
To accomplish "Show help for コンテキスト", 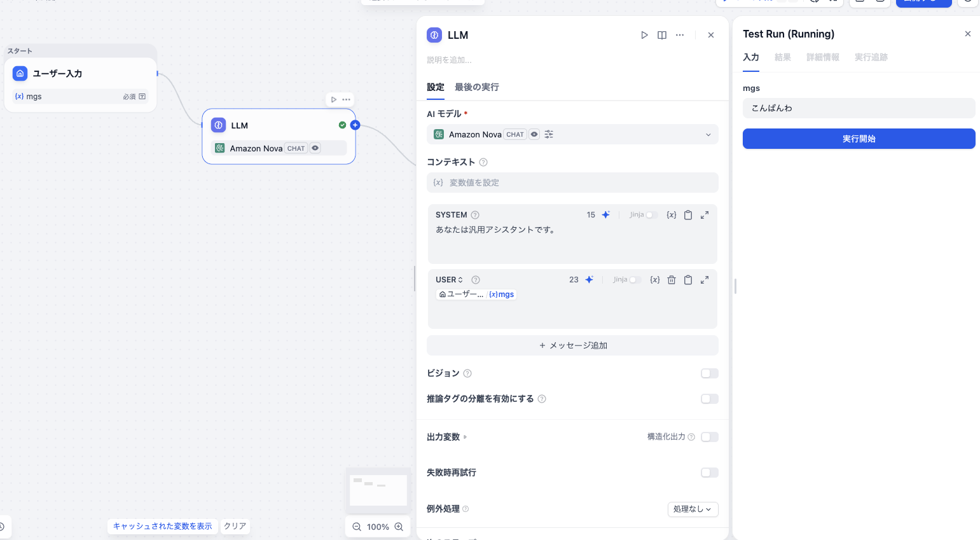I will 483,162.
